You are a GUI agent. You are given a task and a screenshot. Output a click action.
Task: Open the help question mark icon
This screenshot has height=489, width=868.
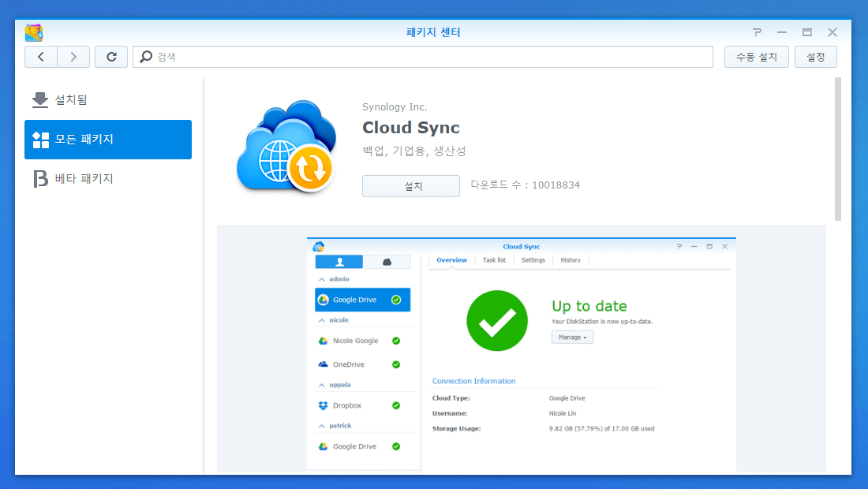tap(757, 32)
